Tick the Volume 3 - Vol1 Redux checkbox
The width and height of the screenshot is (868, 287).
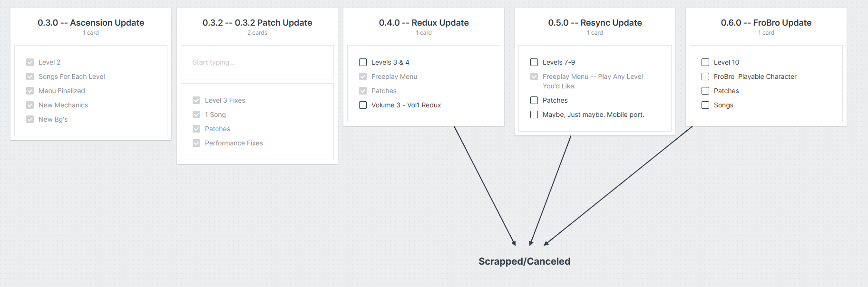click(363, 105)
